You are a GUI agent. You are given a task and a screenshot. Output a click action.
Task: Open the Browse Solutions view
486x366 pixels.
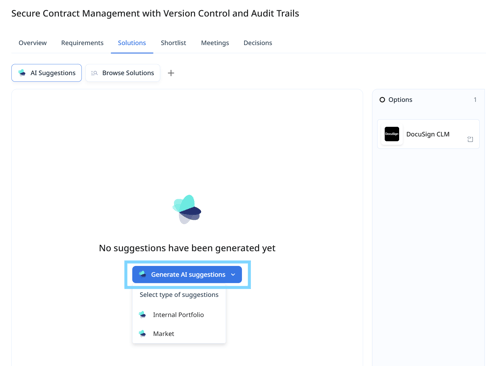[123, 73]
